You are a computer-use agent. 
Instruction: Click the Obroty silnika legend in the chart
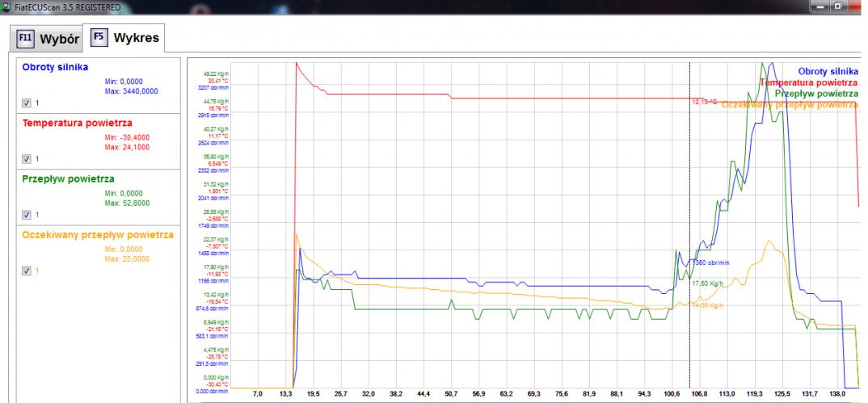828,71
